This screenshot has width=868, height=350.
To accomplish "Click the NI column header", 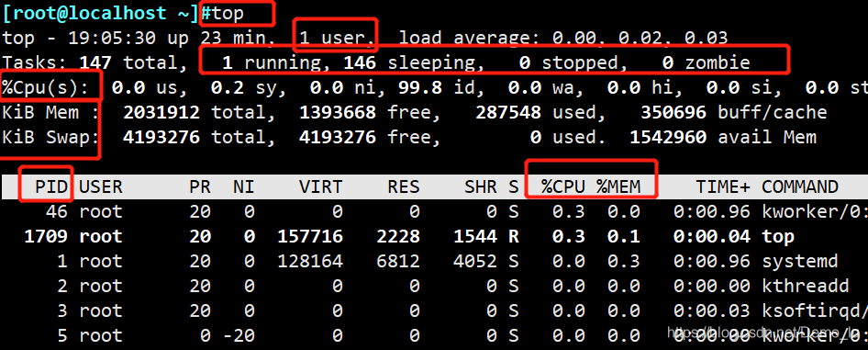I will [x=243, y=186].
